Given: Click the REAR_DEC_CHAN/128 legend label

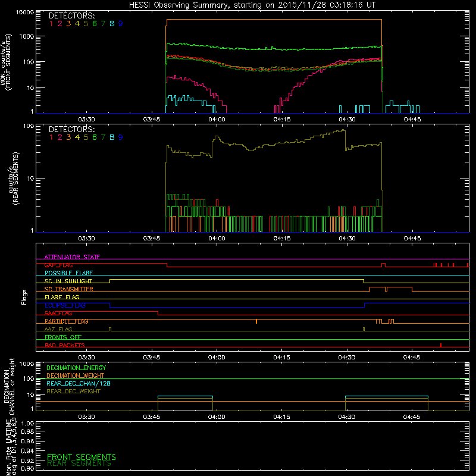Looking at the screenshot, I should (x=79, y=383).
